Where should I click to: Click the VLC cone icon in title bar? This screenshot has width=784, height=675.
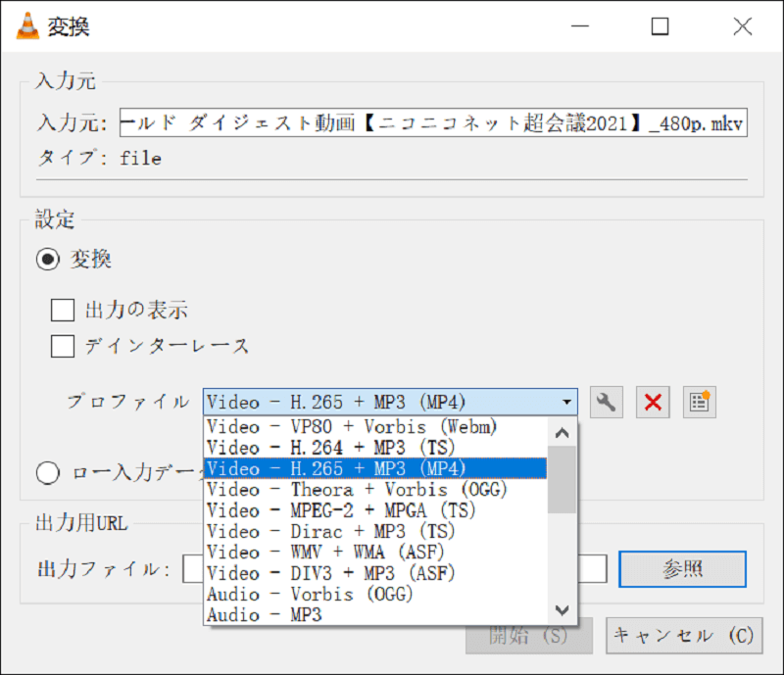pyautogui.click(x=27, y=26)
